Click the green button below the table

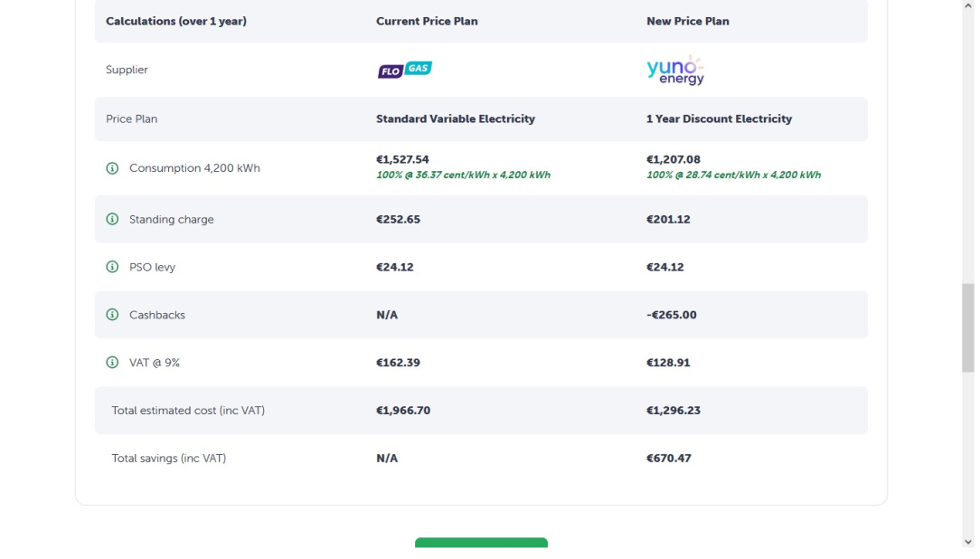(x=481, y=543)
